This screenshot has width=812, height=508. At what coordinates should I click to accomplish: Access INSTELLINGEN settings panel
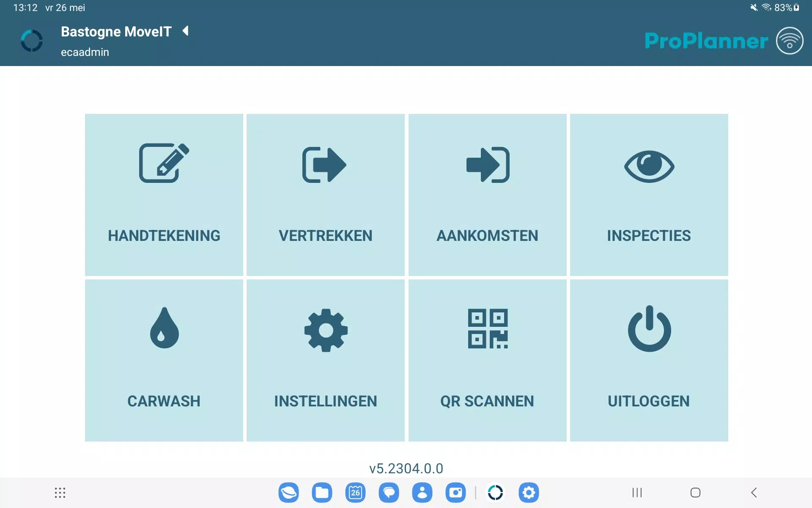[326, 360]
